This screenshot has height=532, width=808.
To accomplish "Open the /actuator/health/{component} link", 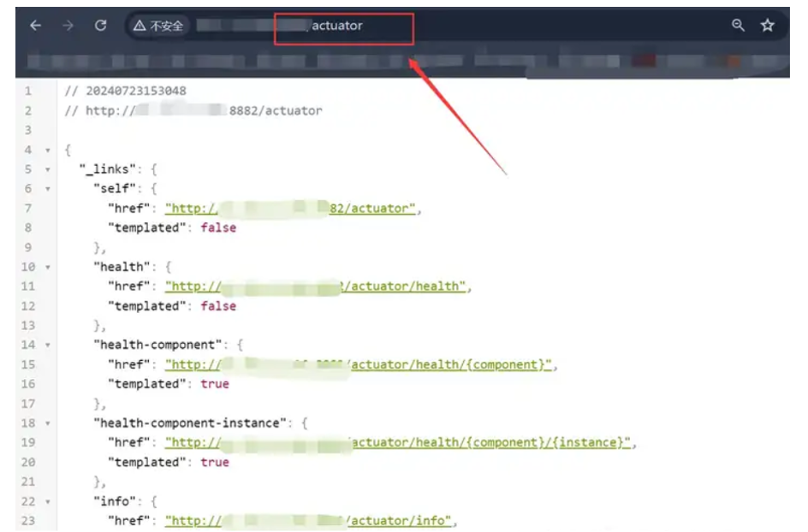I will (359, 364).
